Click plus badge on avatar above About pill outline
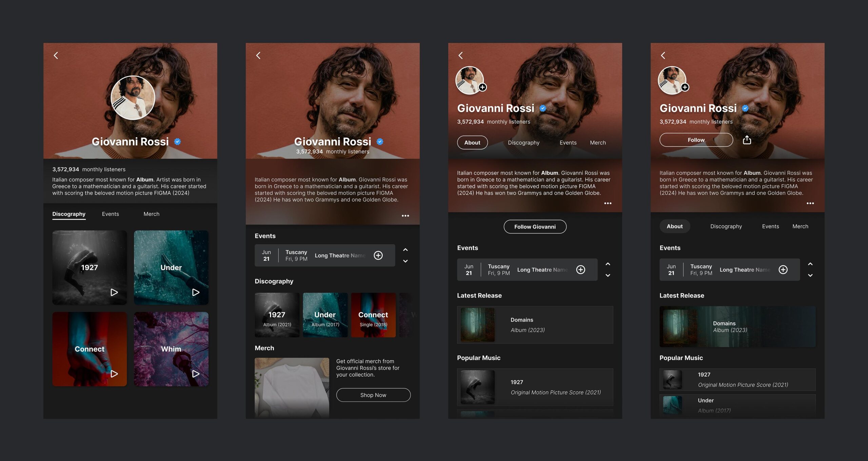This screenshot has width=868, height=461. click(x=482, y=87)
